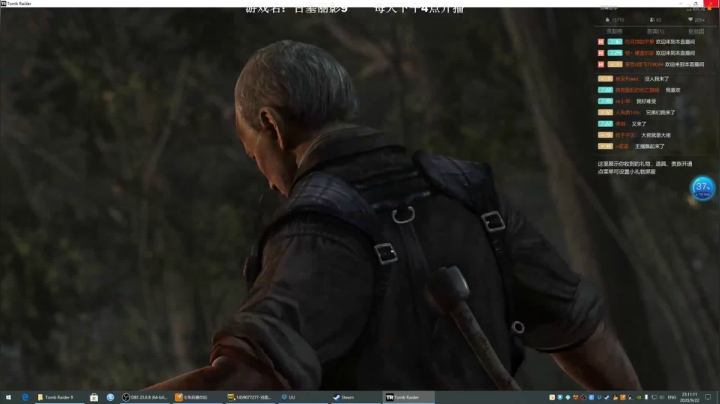The width and height of the screenshot is (720, 404).
Task: Click the network tray icon
Action: point(654,398)
